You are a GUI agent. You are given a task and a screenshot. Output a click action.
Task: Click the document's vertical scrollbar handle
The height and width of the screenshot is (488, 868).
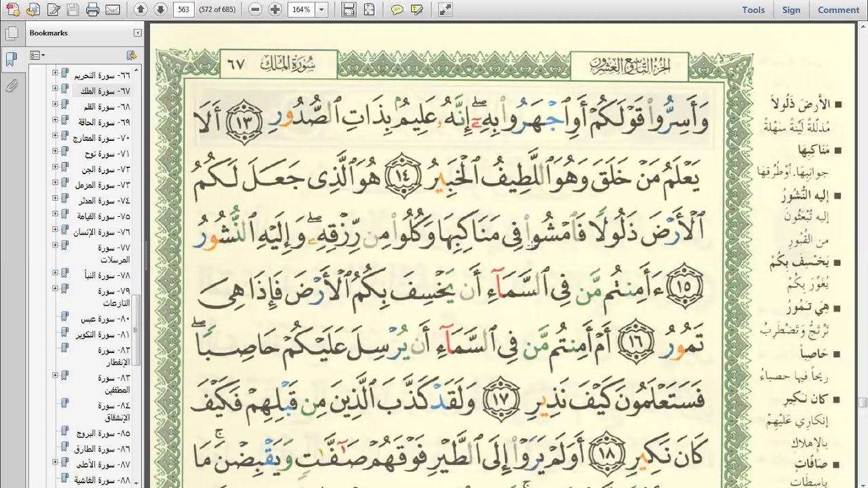[x=862, y=402]
